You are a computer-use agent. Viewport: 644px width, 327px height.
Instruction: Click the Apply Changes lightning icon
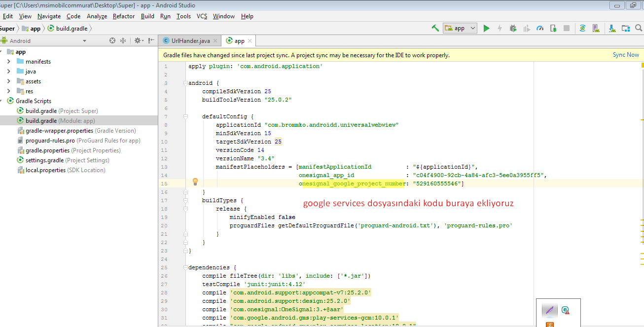coord(500,29)
